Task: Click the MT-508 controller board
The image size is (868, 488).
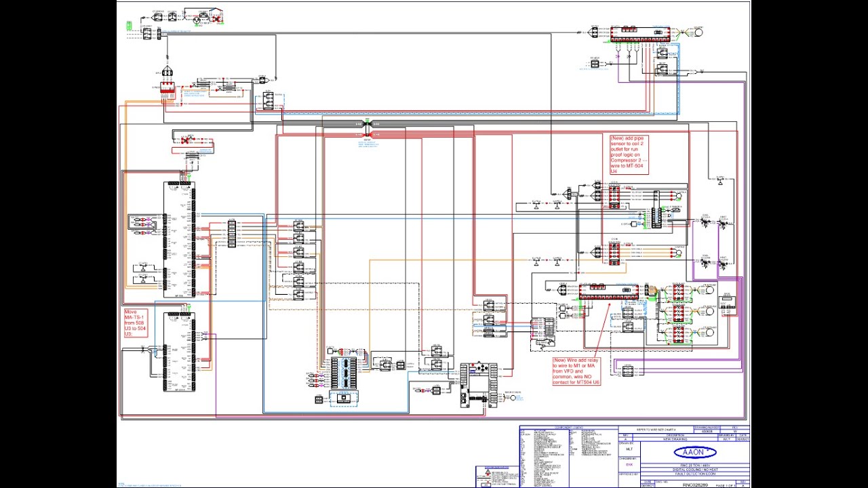Action: tap(180, 240)
